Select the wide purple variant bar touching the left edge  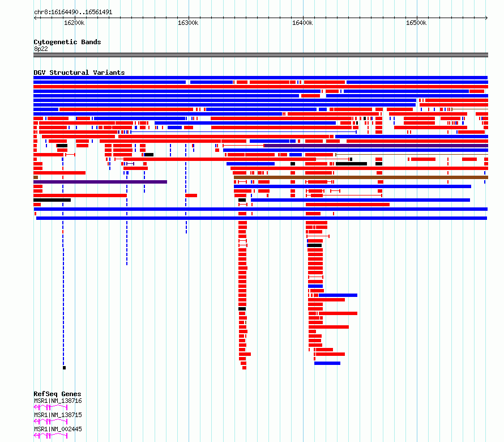(x=100, y=182)
